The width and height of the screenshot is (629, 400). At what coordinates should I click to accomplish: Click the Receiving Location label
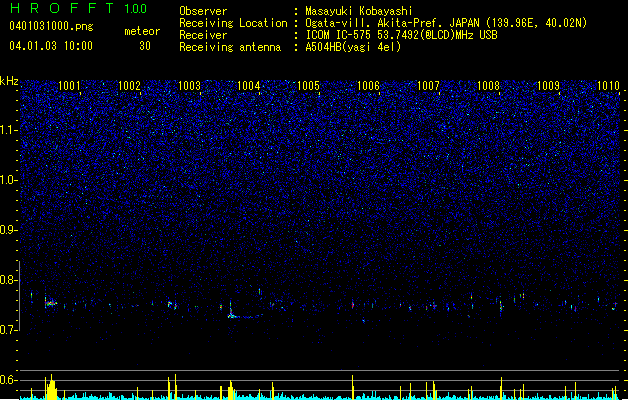pyautogui.click(x=233, y=23)
